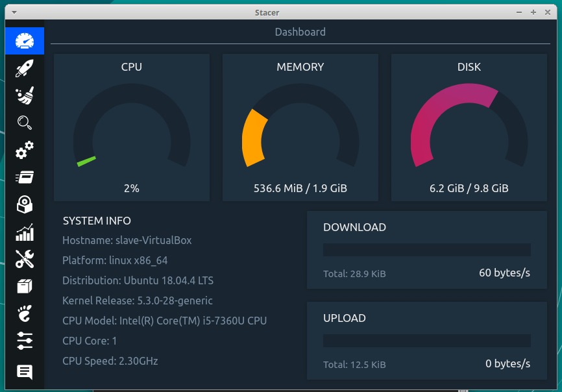This screenshot has height=392, width=562.
Task: Show the Resources chart icon
Action: tap(25, 232)
